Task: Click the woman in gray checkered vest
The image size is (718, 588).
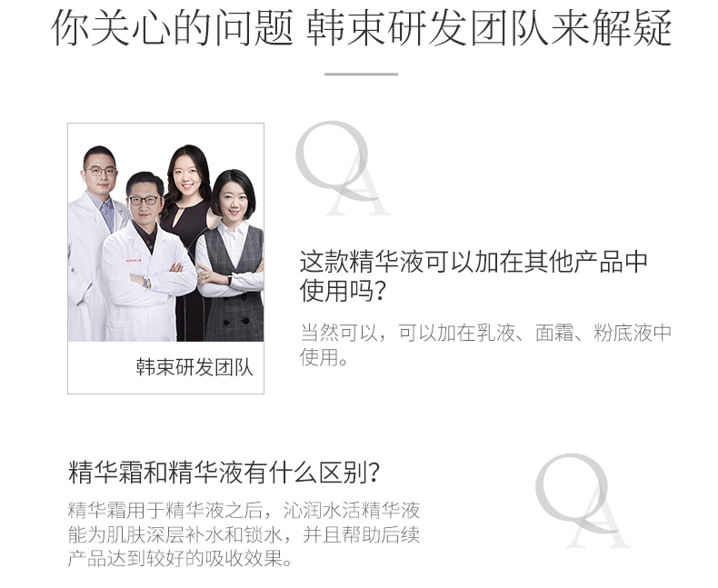Action: 233,256
